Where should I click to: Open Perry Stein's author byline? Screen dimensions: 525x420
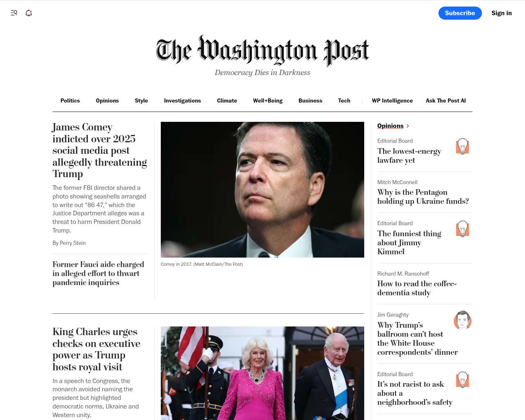73,243
